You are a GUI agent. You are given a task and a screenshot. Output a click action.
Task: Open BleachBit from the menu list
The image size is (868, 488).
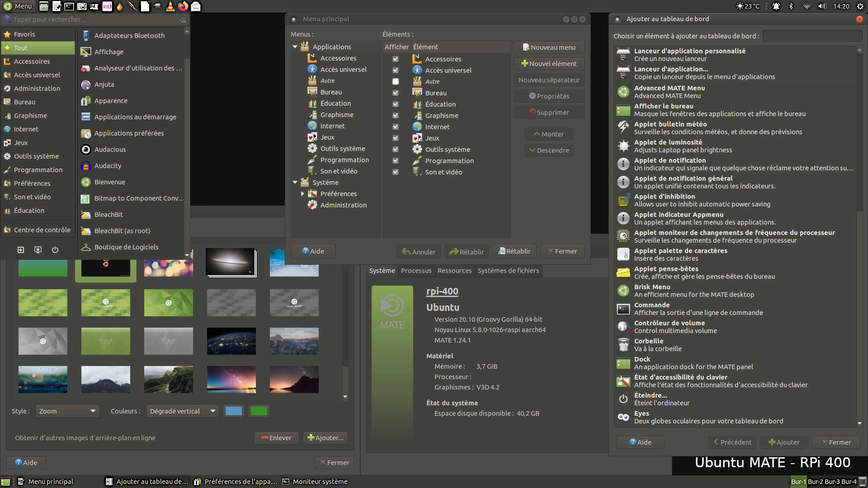(x=131, y=215)
